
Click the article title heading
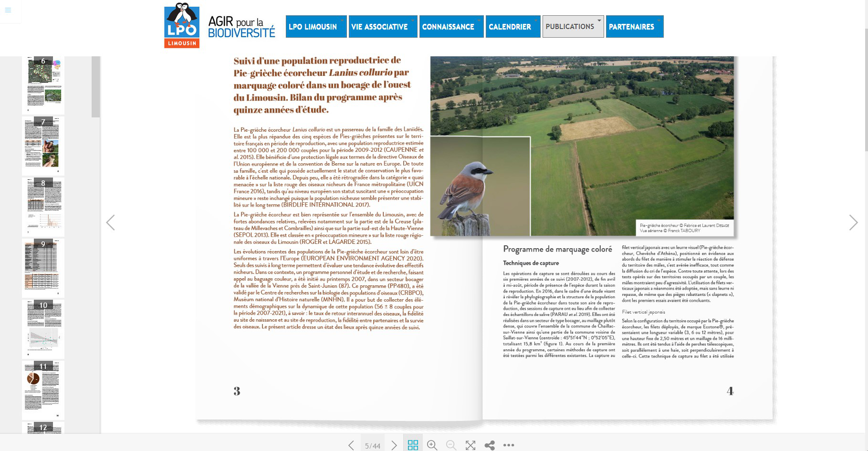point(322,85)
